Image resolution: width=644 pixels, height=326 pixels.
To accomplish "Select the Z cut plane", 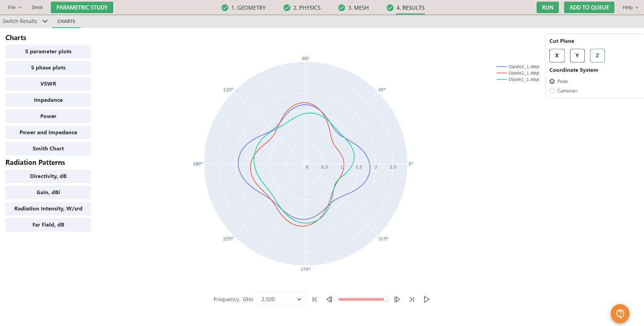I will click(597, 56).
